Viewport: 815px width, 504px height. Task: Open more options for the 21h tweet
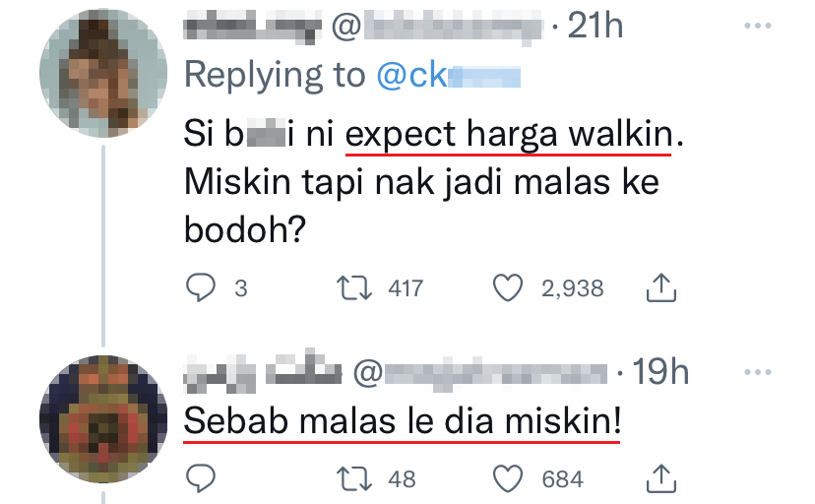pos(759,25)
